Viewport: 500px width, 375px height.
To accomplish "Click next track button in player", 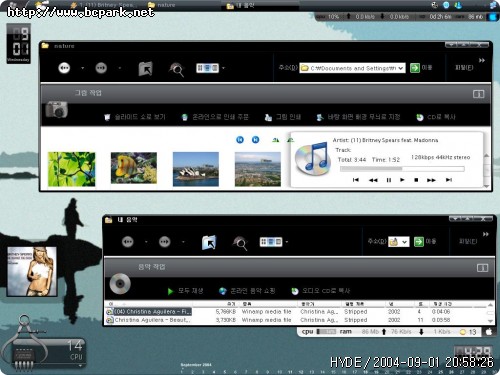I will click(x=449, y=180).
